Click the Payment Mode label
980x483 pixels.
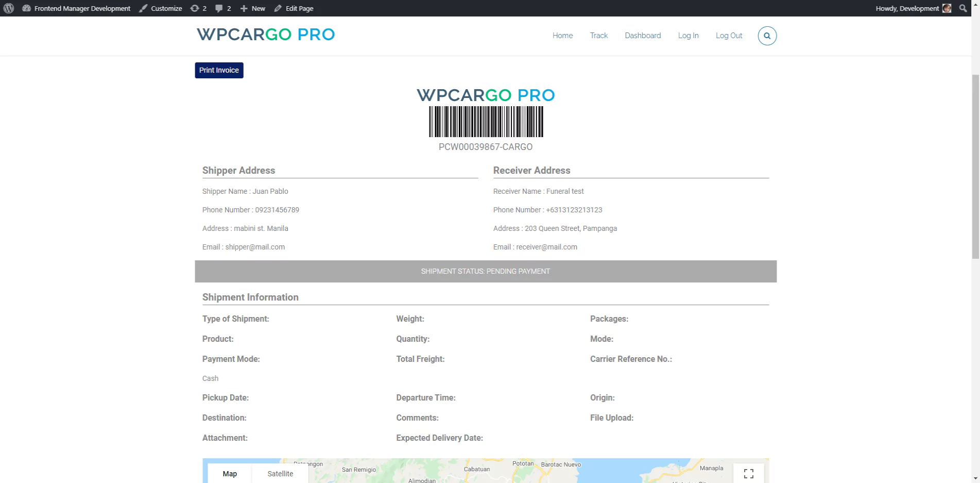(x=231, y=359)
